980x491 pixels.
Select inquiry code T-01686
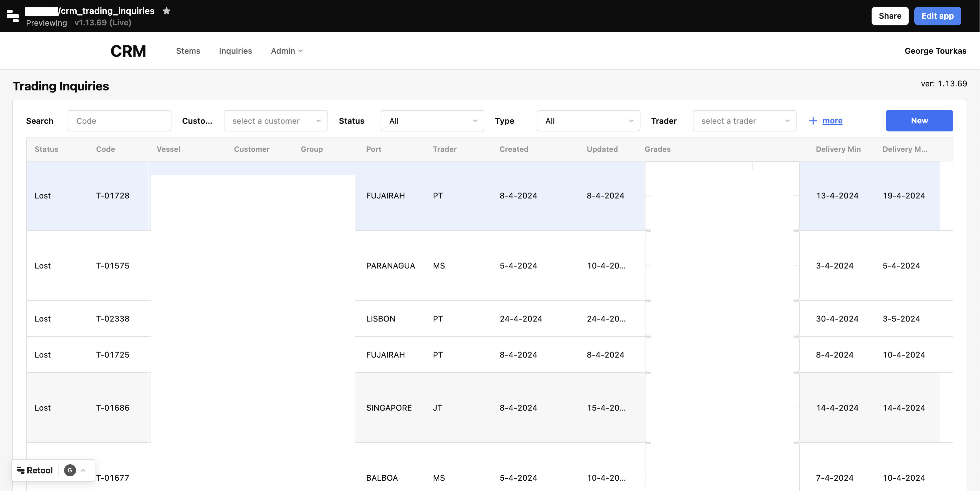[113, 408]
